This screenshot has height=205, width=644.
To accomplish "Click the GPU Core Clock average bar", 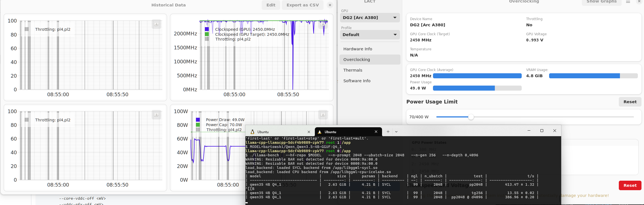I will tap(477, 76).
